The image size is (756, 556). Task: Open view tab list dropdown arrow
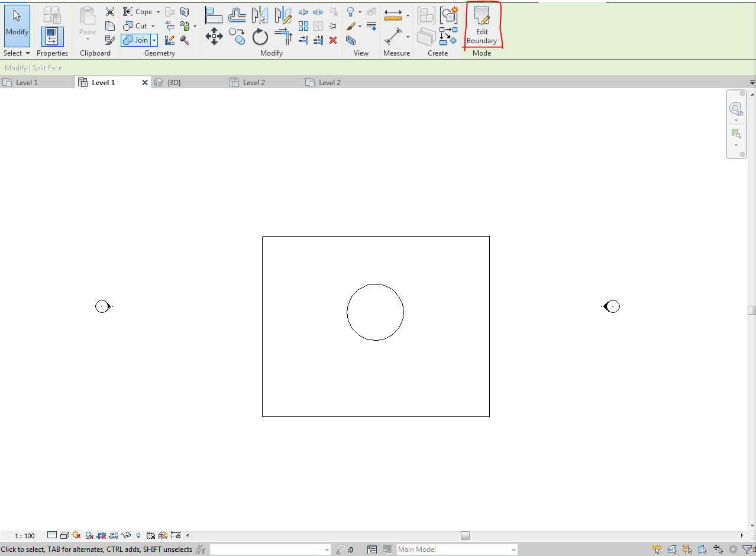tap(752, 83)
